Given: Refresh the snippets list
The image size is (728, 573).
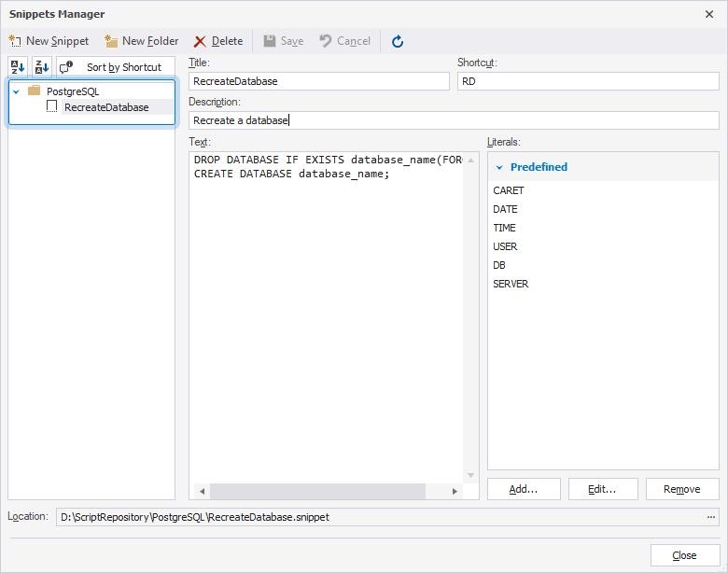Looking at the screenshot, I should pyautogui.click(x=398, y=42).
